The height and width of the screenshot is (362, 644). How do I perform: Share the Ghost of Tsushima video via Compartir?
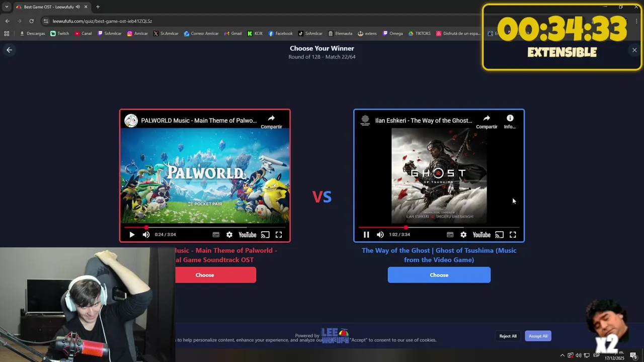tap(487, 121)
